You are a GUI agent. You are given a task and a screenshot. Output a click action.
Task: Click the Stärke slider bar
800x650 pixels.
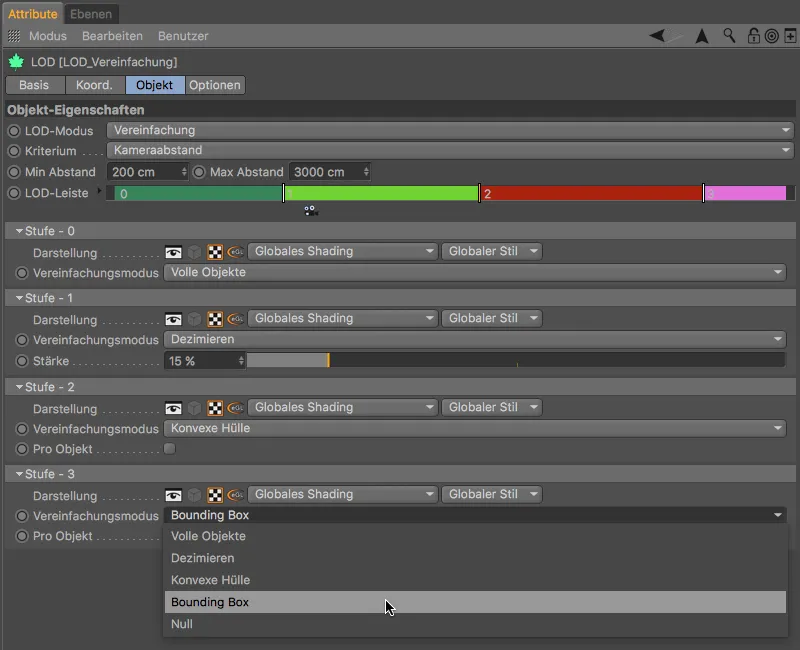pyautogui.click(x=516, y=360)
